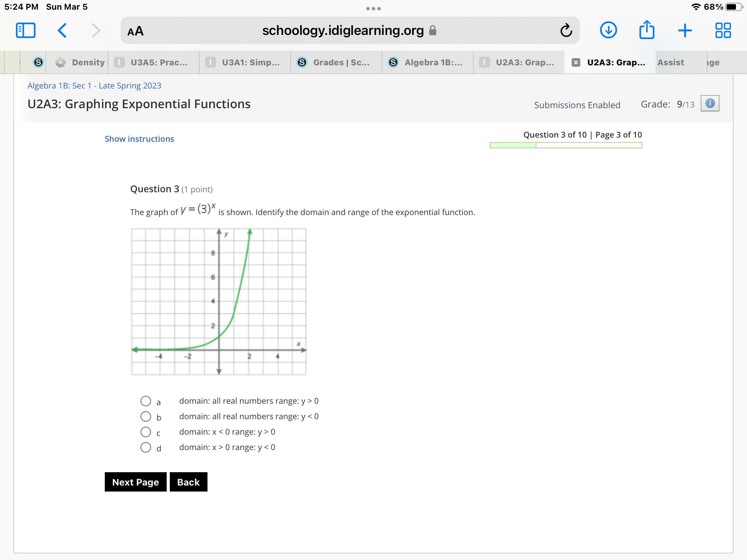Open a new tab with plus icon
The image size is (747, 560).
click(685, 30)
